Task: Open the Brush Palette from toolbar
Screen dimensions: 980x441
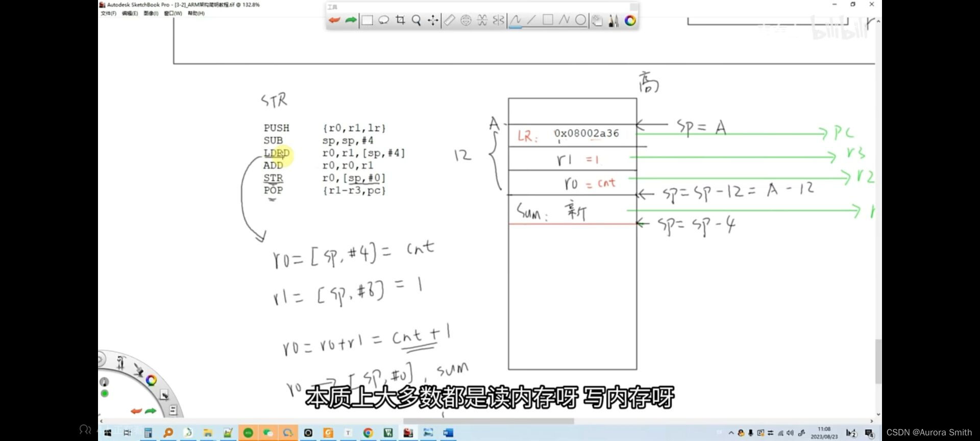Action: (614, 20)
